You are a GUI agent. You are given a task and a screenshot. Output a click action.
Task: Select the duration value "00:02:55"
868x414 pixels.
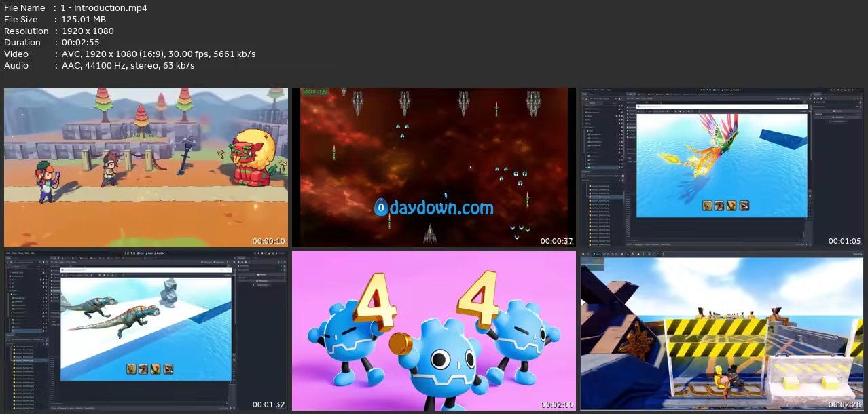tap(80, 43)
